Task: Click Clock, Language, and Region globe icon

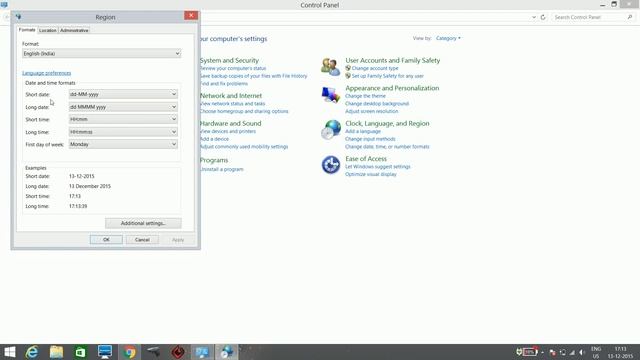Action: pos(330,129)
